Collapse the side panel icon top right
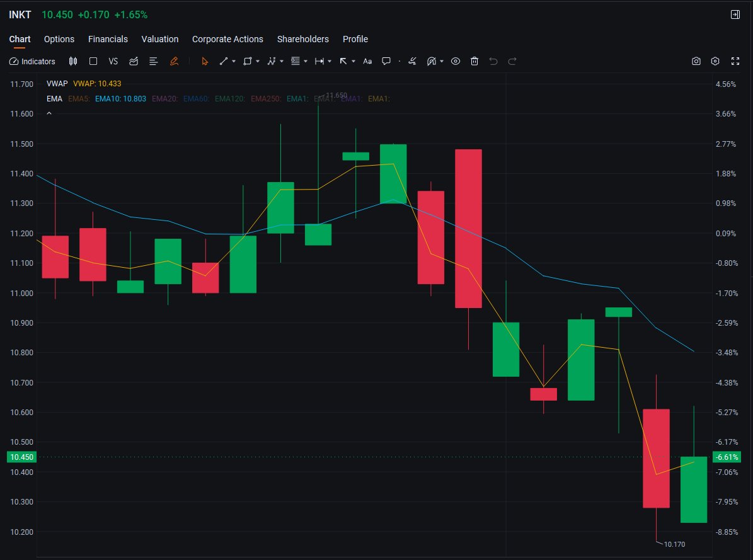 pyautogui.click(x=735, y=14)
